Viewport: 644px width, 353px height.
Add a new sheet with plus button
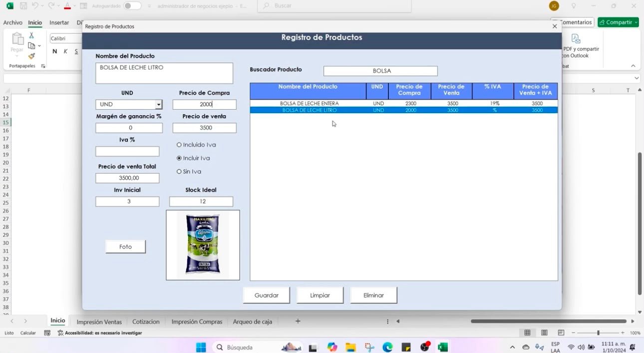[298, 321]
